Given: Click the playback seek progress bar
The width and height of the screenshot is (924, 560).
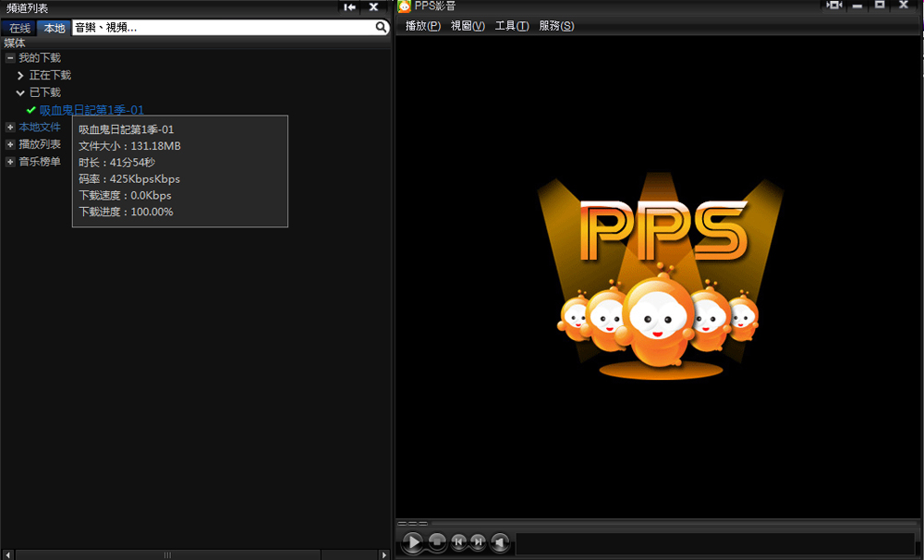Looking at the screenshot, I should pos(675,523).
